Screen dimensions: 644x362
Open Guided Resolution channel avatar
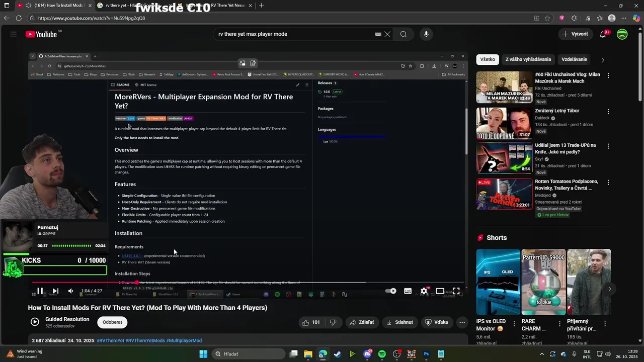[35, 322]
